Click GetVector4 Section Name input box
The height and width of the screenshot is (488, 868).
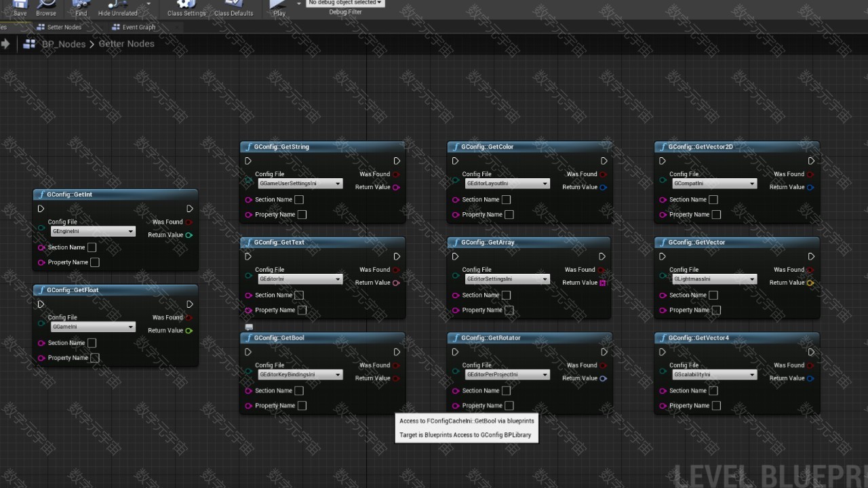click(x=713, y=391)
